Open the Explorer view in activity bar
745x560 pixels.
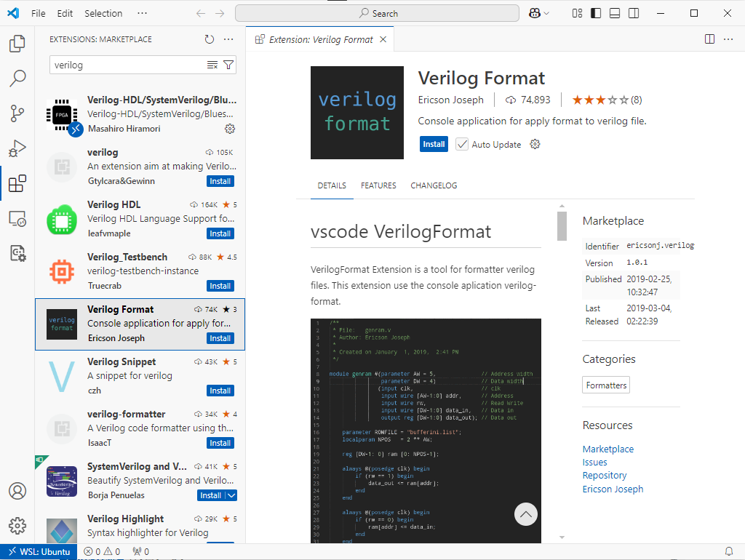17,43
